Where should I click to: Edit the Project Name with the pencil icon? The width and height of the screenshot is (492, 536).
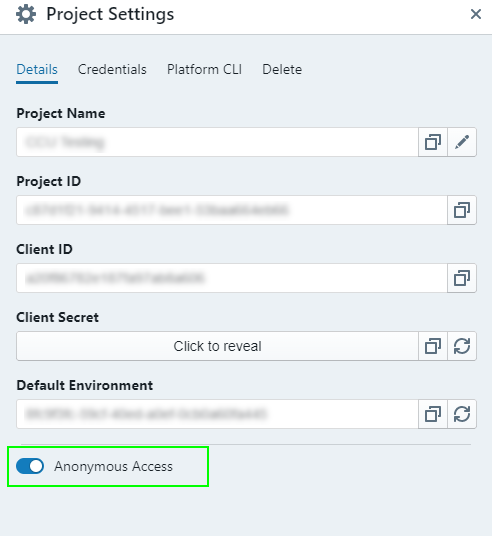tap(462, 142)
